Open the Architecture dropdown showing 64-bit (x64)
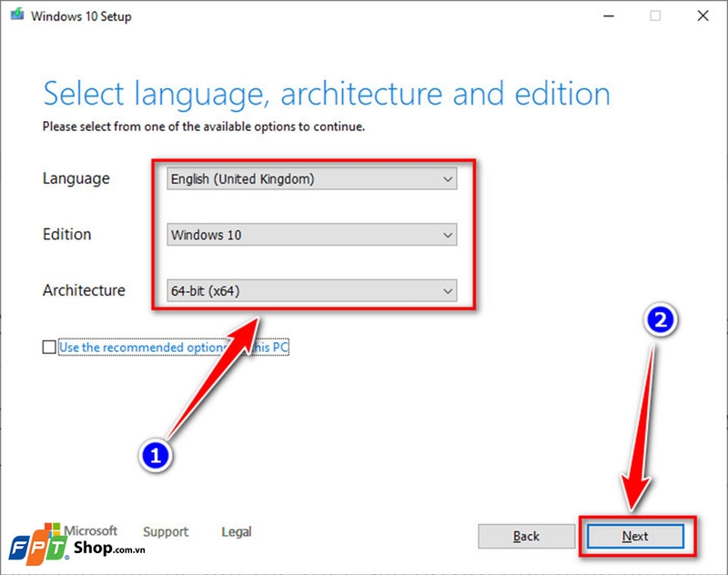Screen dimensions: 728x575 pos(311,291)
